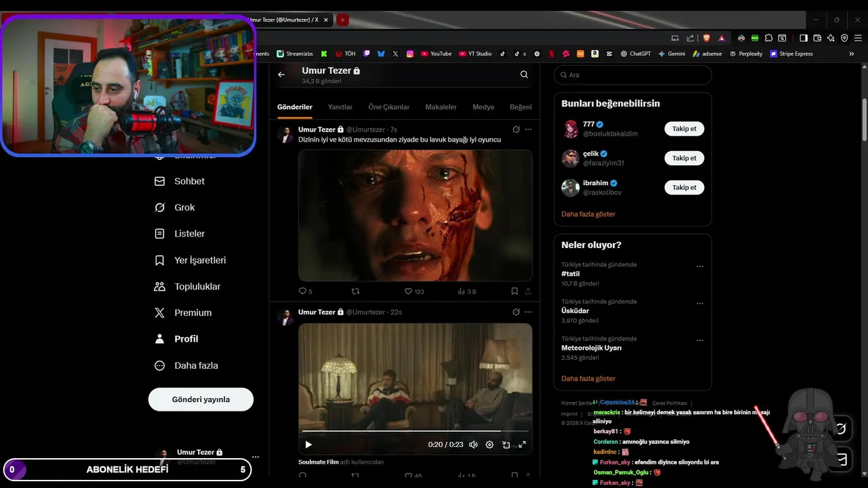The image size is (868, 488).
Task: Follow çelik with Takip et
Action: (684, 158)
